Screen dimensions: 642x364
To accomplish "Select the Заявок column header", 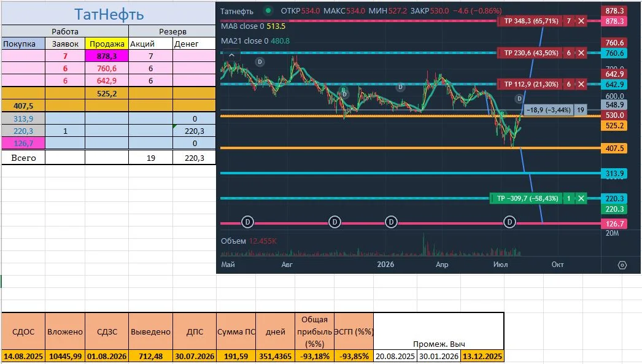I will point(65,44).
